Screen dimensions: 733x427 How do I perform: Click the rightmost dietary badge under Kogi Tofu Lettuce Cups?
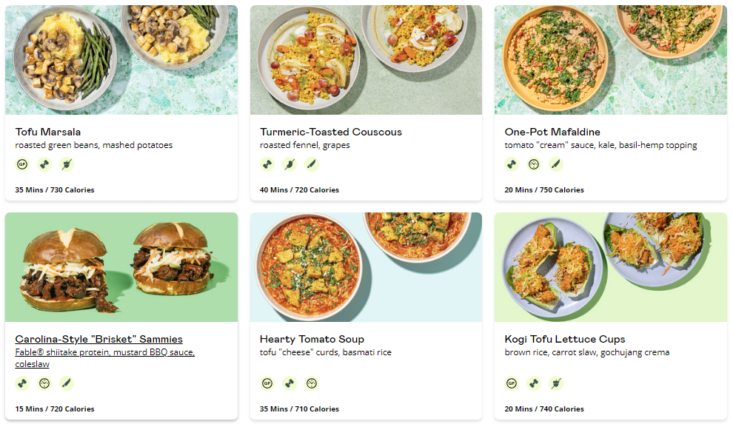tap(556, 382)
